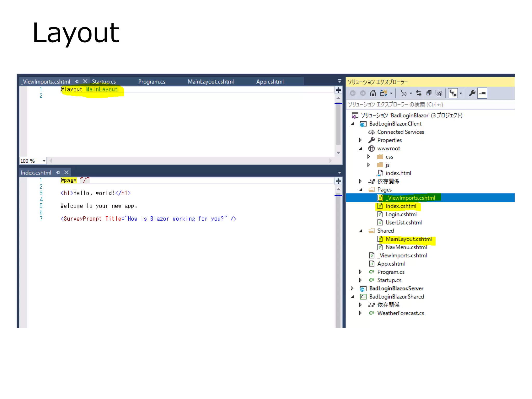Click the Switch Views folder icon

pyautogui.click(x=383, y=93)
